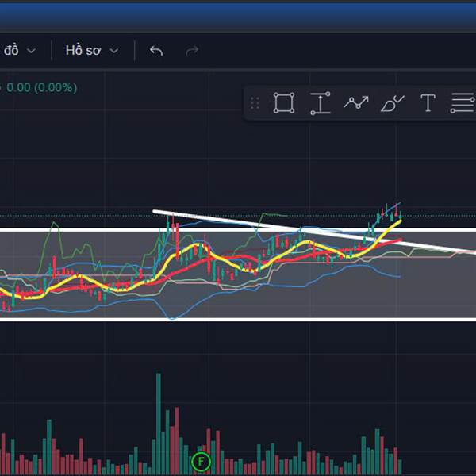476x476 pixels.
Task: Select the horizontal lines levels tool
Action: click(x=463, y=103)
